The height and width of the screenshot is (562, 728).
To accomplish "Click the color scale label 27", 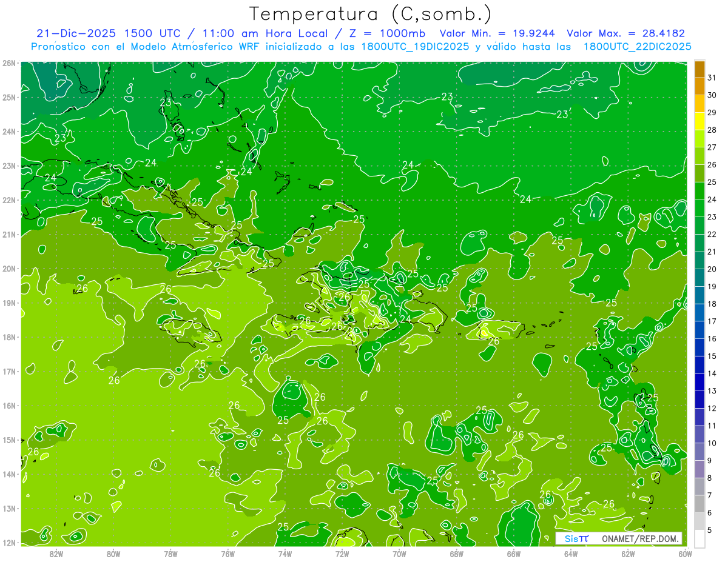I will (712, 147).
